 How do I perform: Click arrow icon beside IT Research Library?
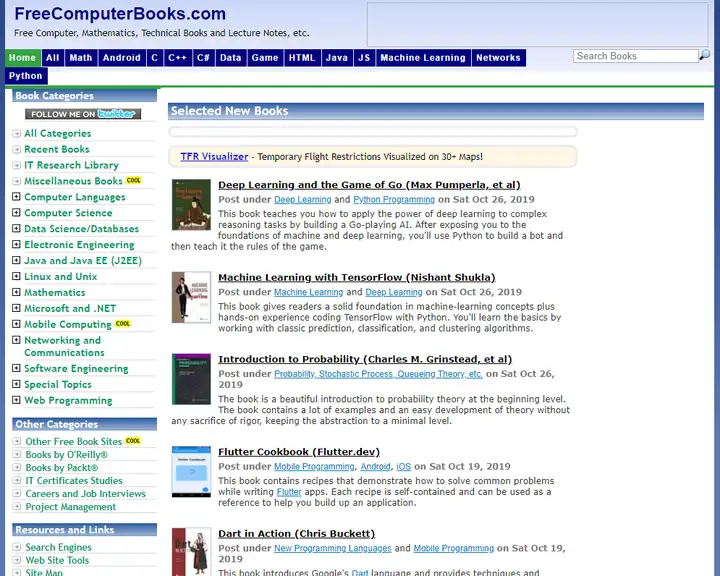point(17,165)
